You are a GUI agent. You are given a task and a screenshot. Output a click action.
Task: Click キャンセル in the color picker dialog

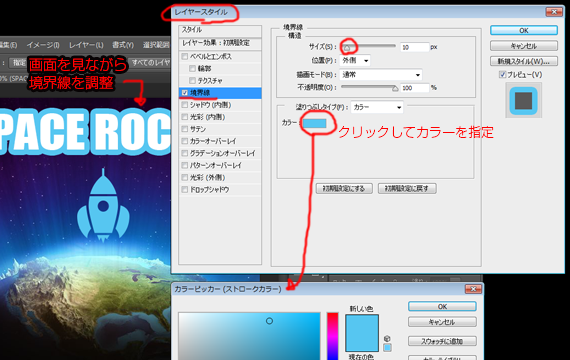pyautogui.click(x=442, y=322)
